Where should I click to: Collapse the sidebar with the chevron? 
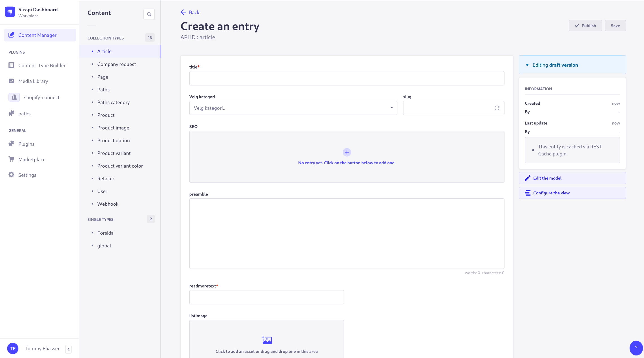tap(68, 349)
